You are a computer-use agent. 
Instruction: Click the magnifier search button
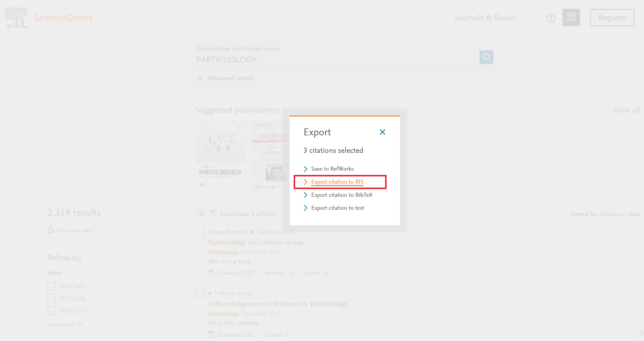coord(486,57)
